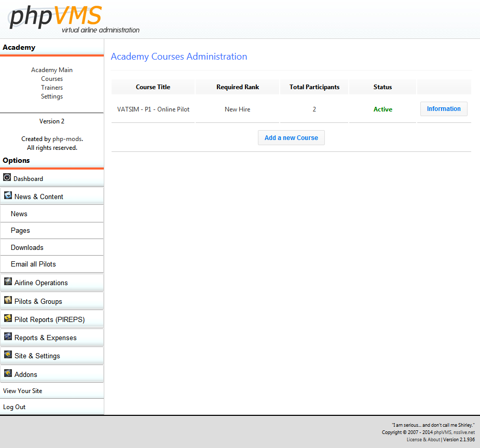
Task: Expand the Reports & Expenses section
Action: coord(52,338)
